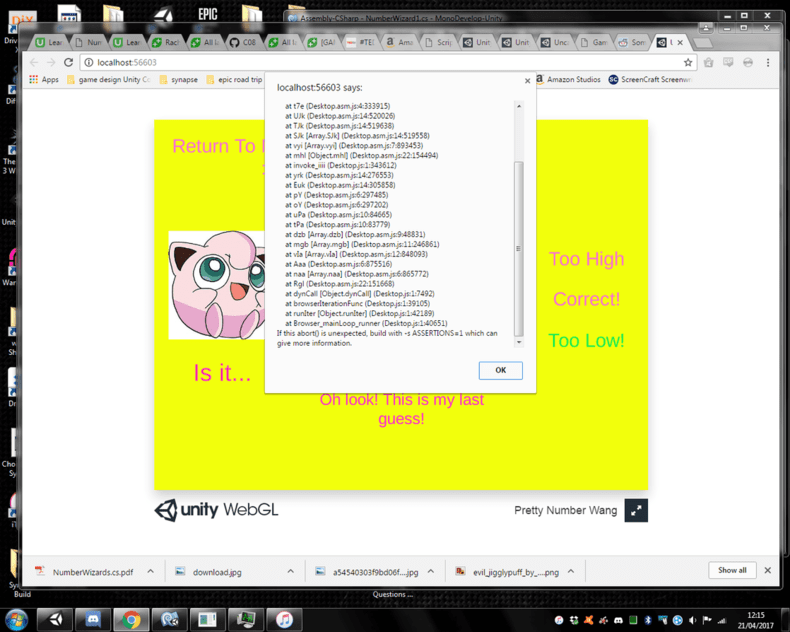Open a new browser tab

(x=702, y=43)
